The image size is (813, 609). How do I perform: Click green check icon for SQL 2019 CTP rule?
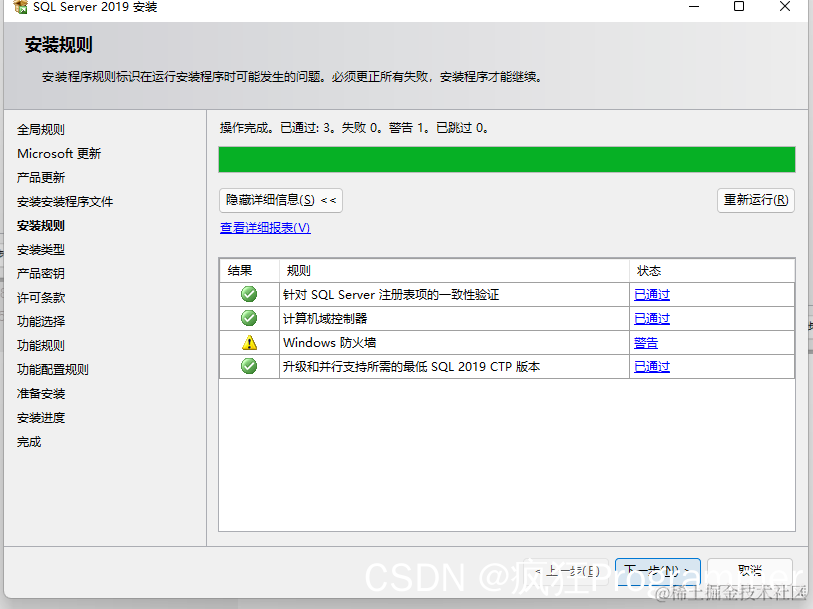pos(249,366)
